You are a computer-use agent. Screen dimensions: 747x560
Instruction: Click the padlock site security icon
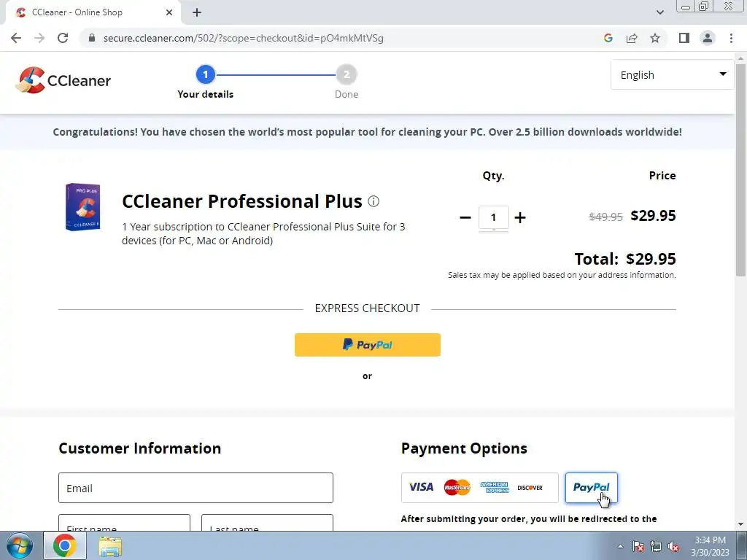point(92,38)
